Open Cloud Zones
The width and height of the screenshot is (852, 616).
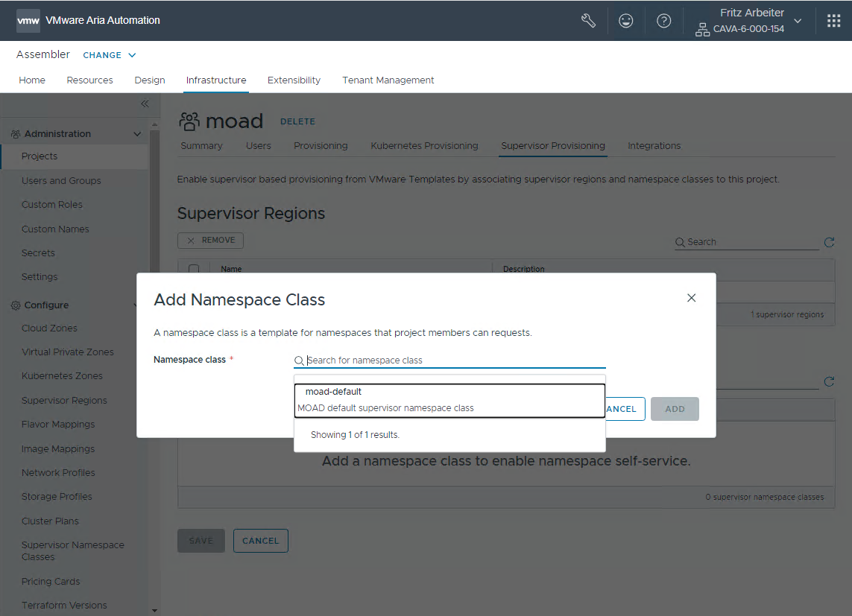pos(49,328)
